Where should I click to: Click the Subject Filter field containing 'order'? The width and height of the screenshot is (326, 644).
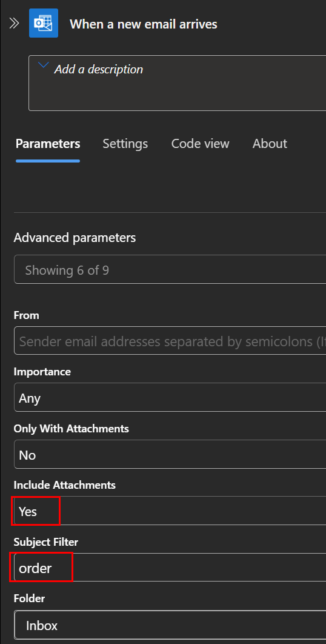point(170,567)
